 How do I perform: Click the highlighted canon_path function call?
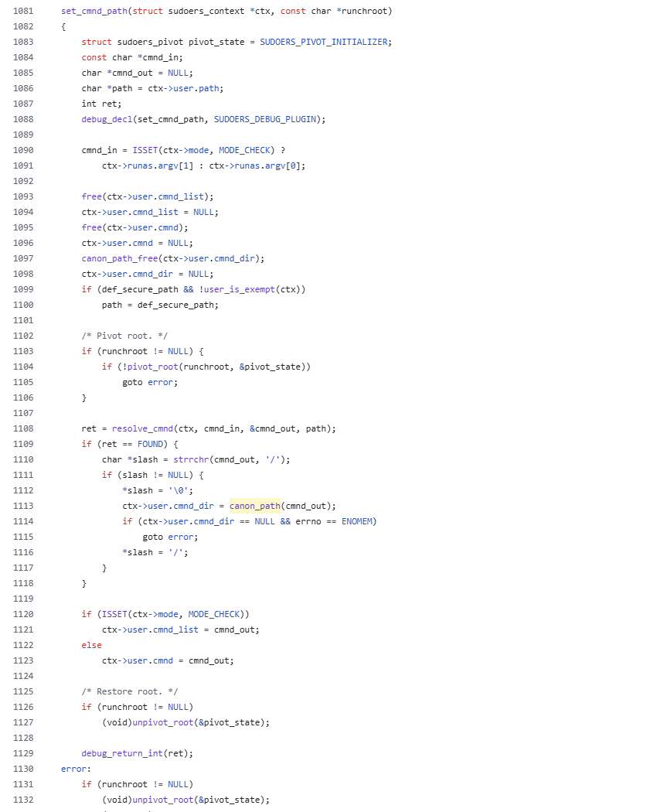255,506
